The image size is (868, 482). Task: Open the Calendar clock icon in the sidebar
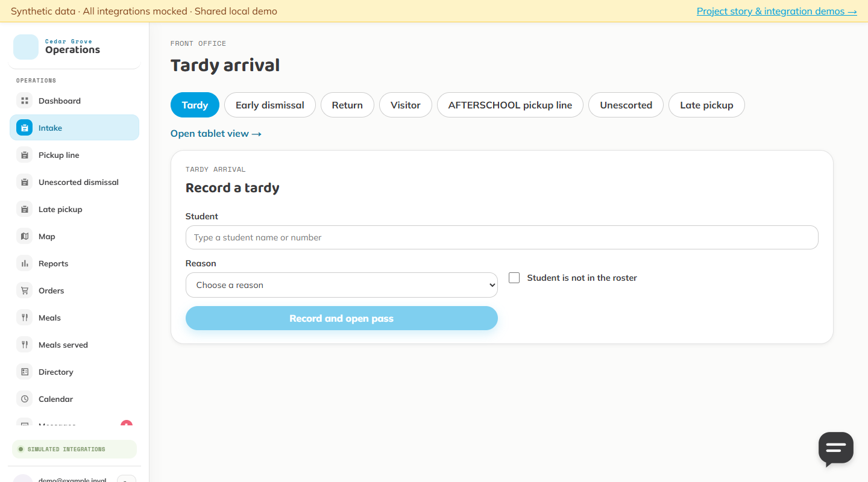click(x=25, y=399)
